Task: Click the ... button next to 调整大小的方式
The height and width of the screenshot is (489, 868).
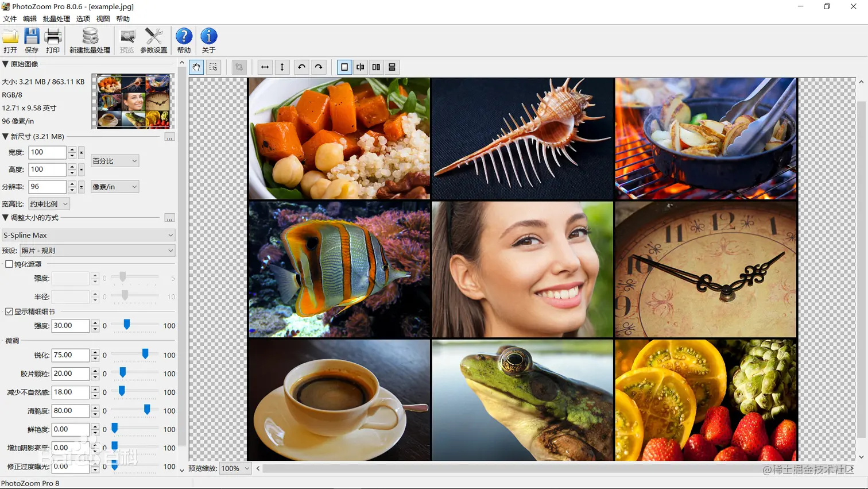Action: pyautogui.click(x=169, y=218)
